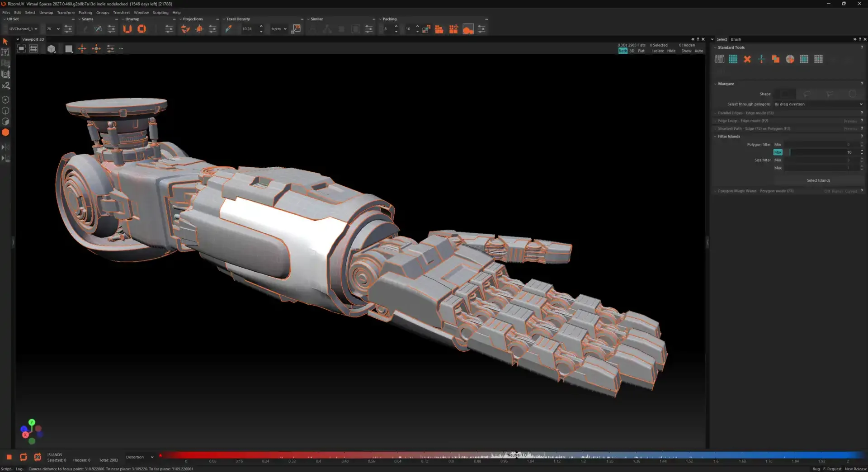The width and height of the screenshot is (868, 472).
Task: Click the Pack islands orange blocks icon
Action: 439,29
